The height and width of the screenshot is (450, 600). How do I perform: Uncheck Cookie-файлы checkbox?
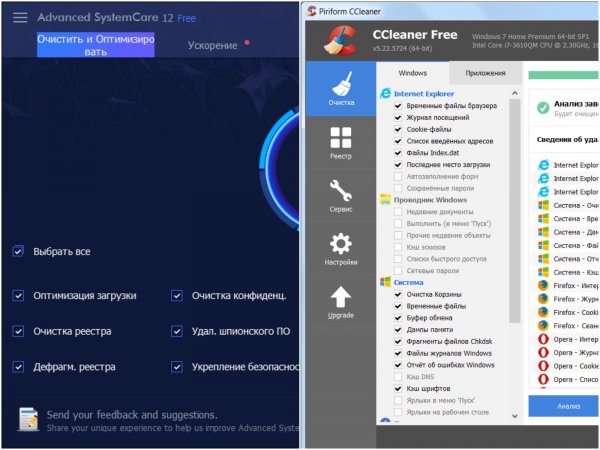(x=398, y=129)
